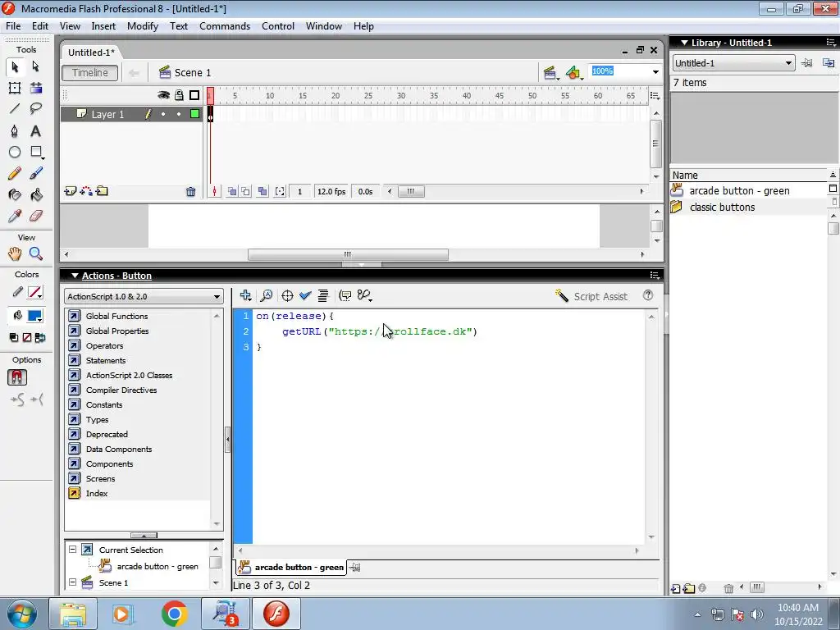The width and height of the screenshot is (840, 630).
Task: Collapse the Current Selection tree node
Action: coord(73,550)
